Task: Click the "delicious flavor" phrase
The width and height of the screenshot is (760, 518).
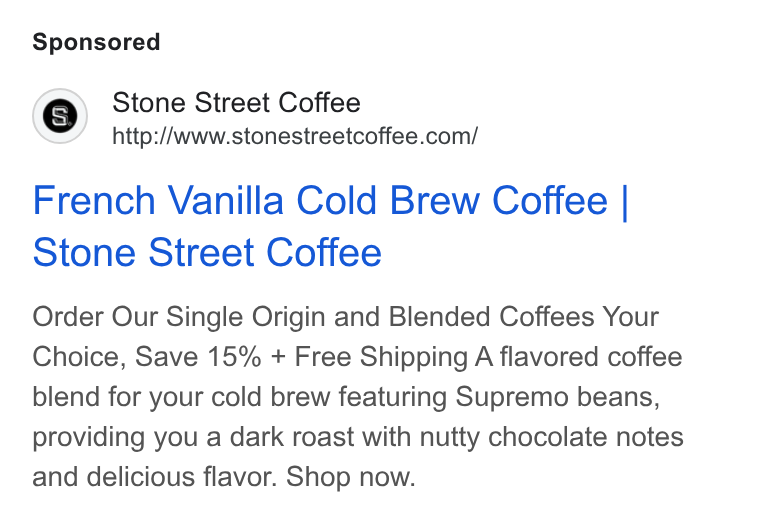Action: [181, 477]
